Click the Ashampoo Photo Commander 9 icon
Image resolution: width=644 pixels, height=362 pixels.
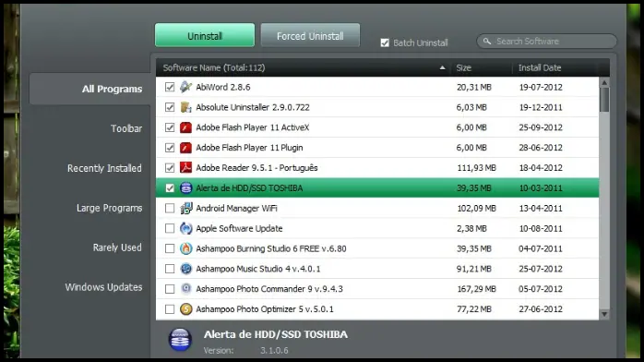185,288
